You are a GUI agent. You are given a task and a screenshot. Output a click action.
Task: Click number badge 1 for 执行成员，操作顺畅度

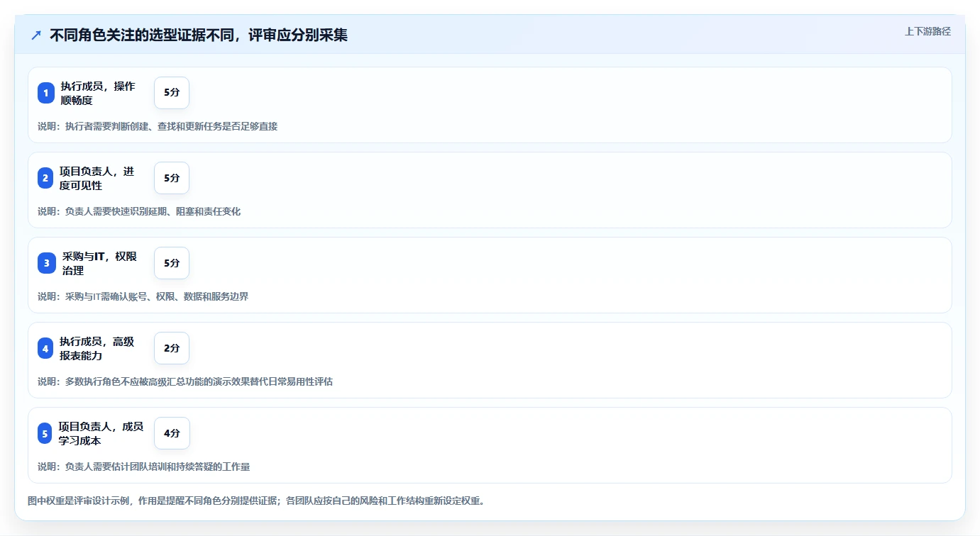click(x=46, y=93)
